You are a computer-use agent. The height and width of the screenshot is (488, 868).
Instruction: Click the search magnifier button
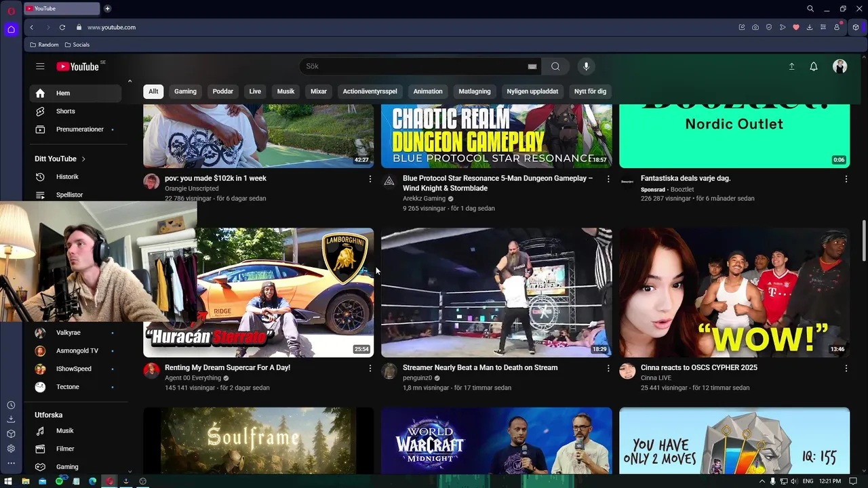555,66
